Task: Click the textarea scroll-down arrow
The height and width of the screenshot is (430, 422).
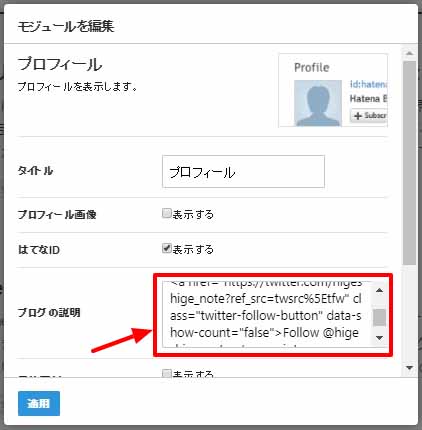Action: pyautogui.click(x=379, y=338)
